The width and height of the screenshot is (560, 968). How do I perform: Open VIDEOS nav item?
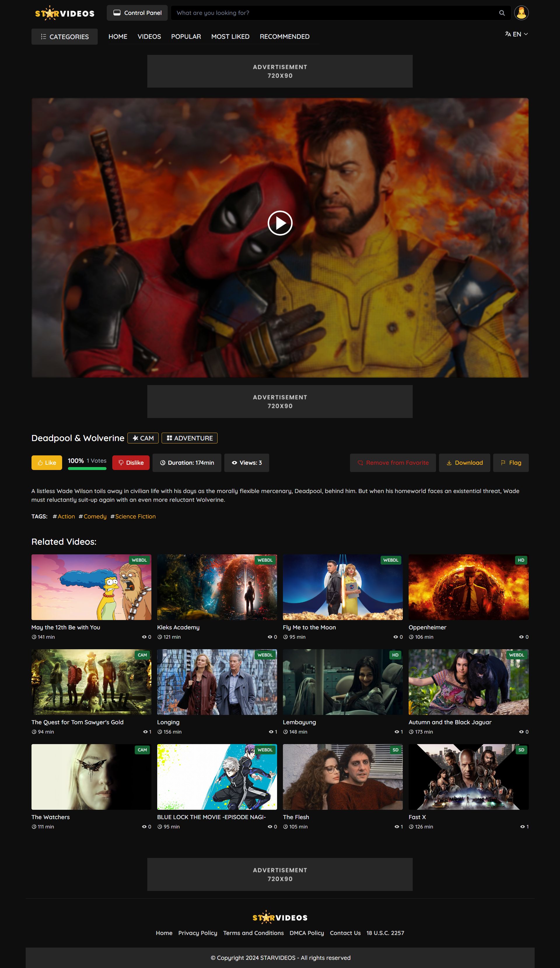tap(149, 36)
